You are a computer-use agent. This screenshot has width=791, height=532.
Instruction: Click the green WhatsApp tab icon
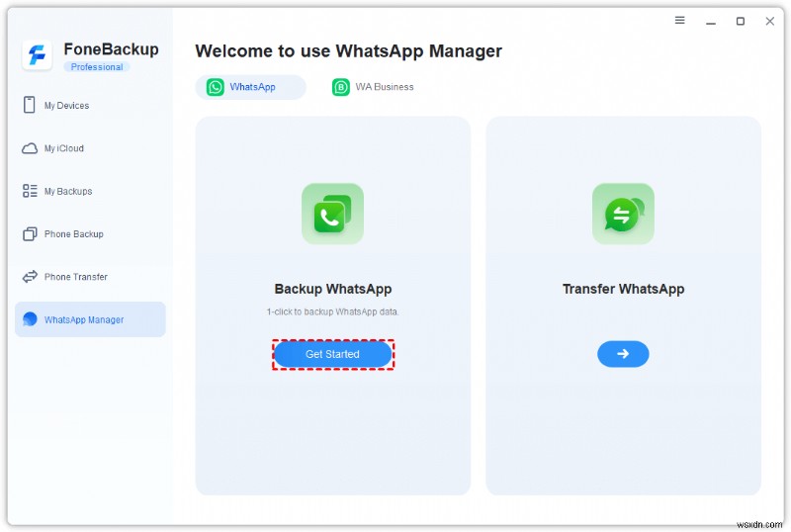point(215,87)
